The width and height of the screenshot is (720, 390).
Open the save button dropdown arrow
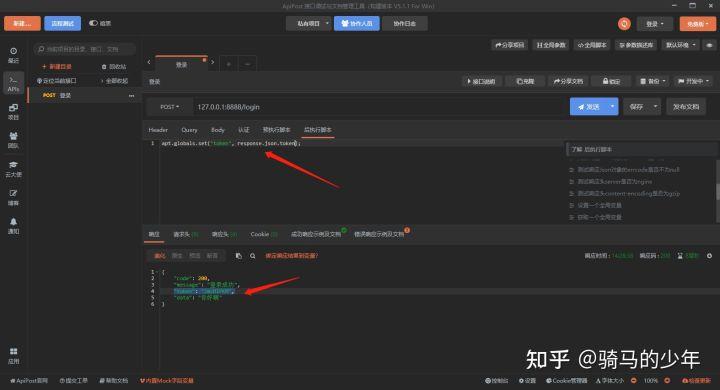tap(655, 107)
